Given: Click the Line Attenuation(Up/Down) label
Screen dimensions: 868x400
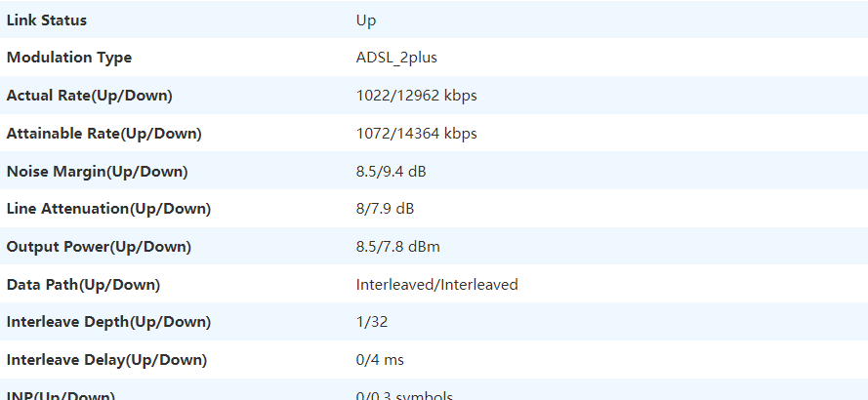Looking at the screenshot, I should pos(109,209).
